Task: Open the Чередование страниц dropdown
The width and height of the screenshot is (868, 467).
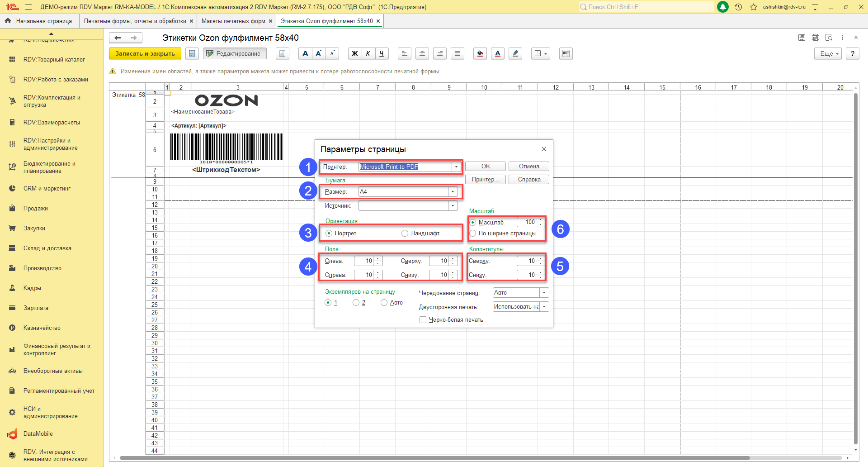Action: (544, 293)
